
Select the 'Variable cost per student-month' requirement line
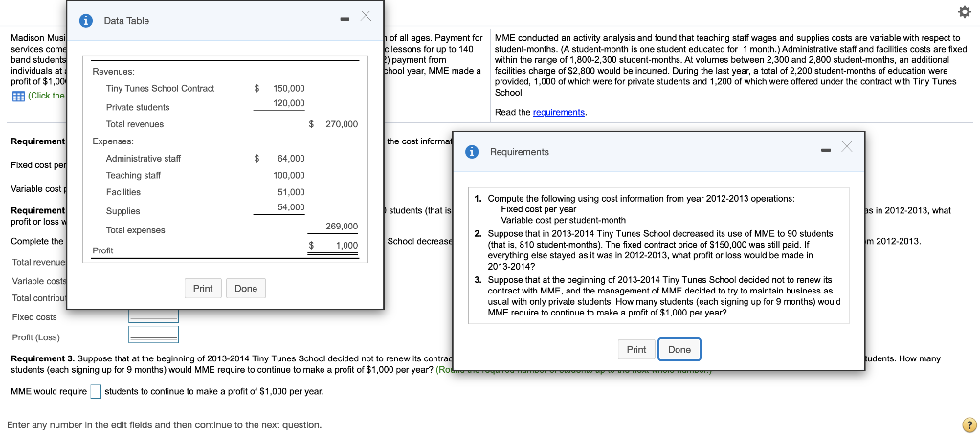[563, 220]
